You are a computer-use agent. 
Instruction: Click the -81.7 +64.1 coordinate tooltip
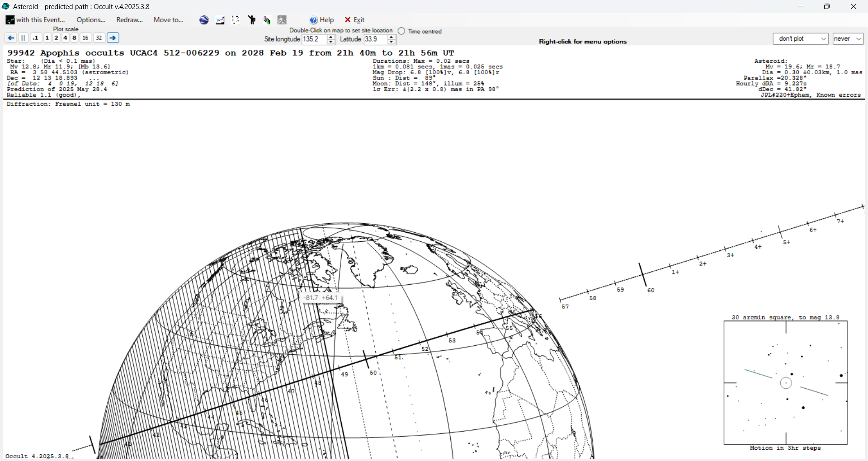click(x=321, y=298)
